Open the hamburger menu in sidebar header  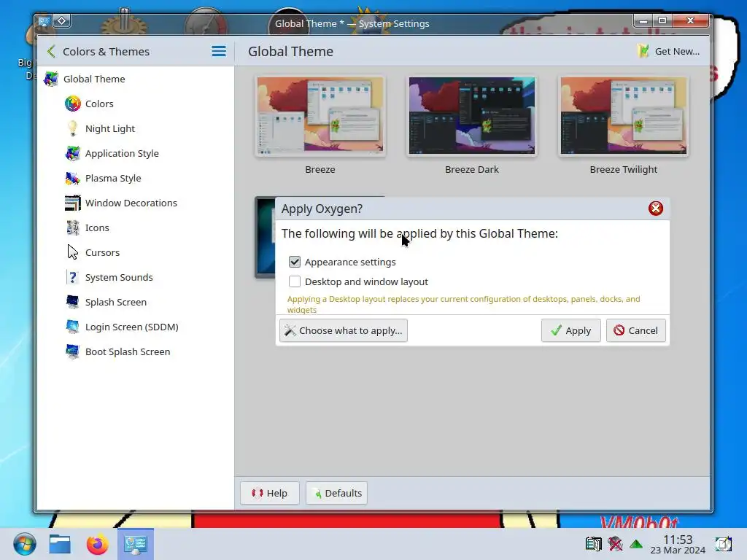coord(219,52)
